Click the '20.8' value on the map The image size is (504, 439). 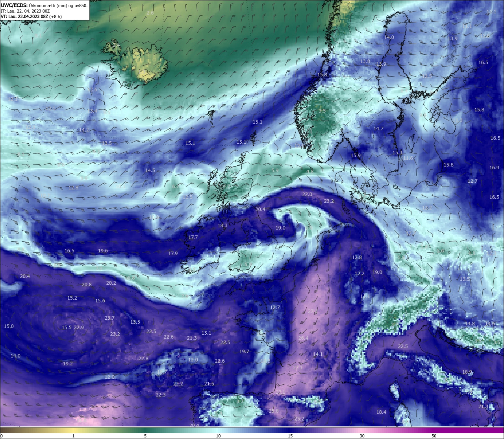[87, 285]
